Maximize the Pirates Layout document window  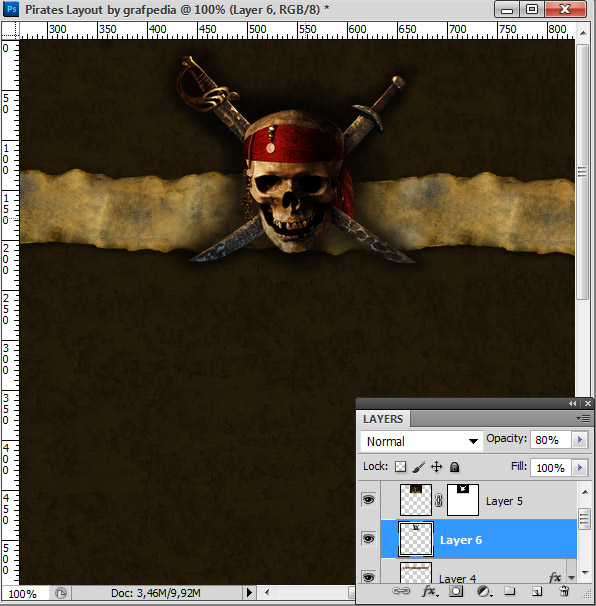click(x=532, y=9)
